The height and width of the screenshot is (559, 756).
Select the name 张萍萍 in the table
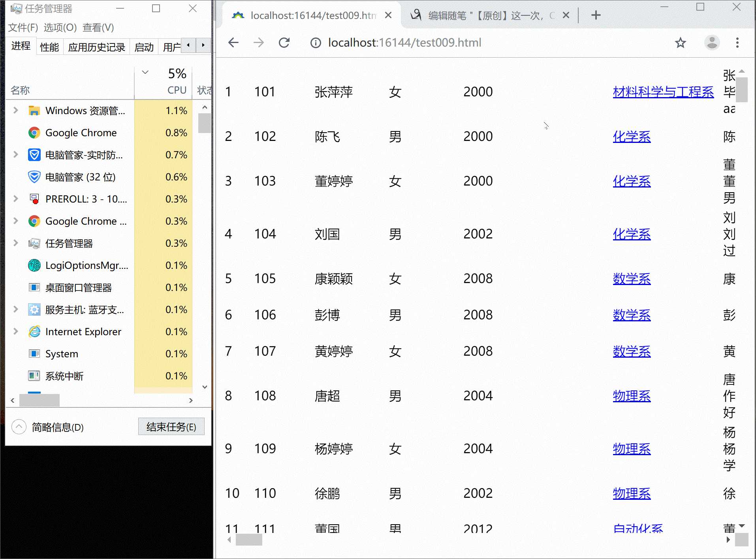333,92
